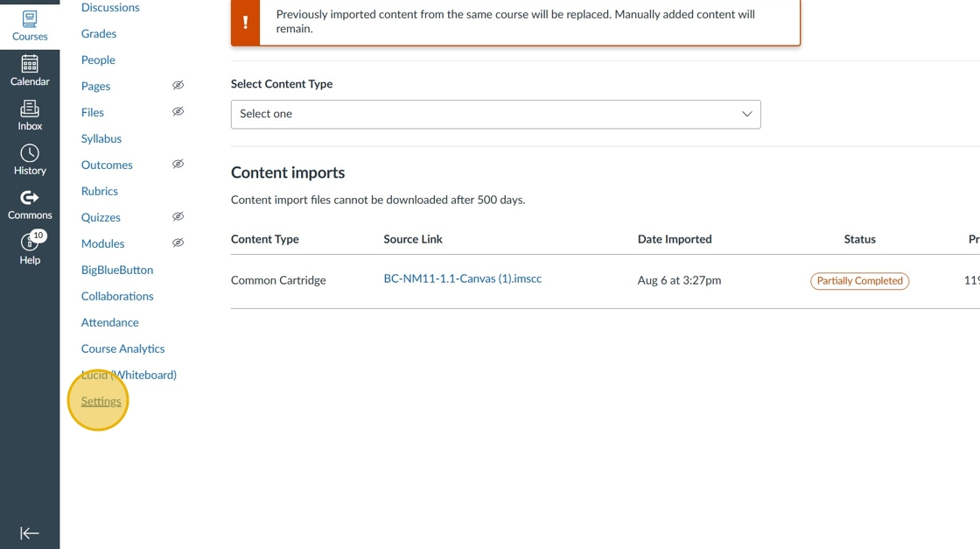Screen dimensions: 980x549
Task: Open Course Analytics in the course menu
Action: tap(122, 348)
